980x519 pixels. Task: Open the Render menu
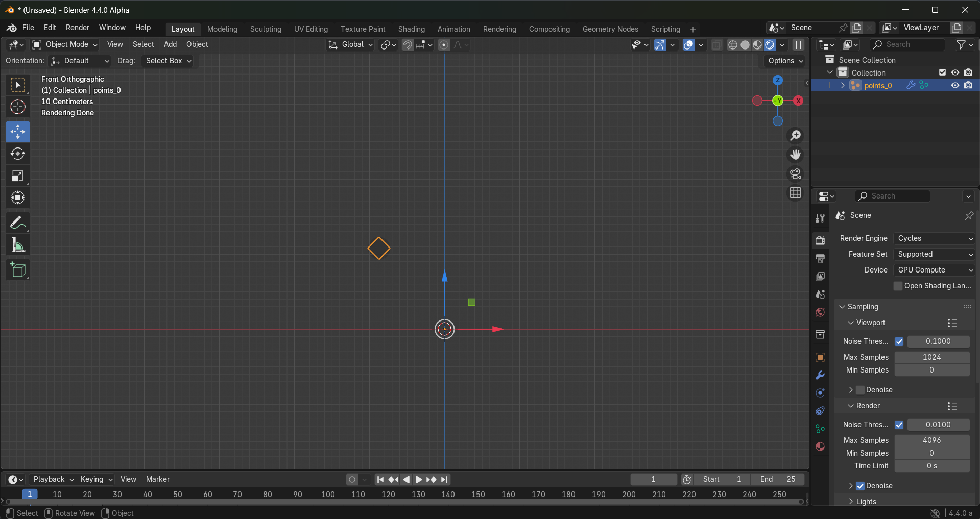point(78,28)
